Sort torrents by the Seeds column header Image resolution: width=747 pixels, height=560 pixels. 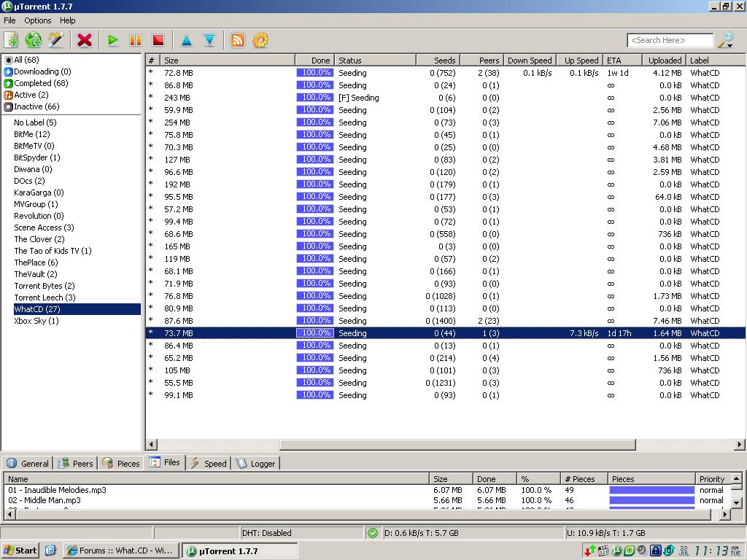[438, 61]
